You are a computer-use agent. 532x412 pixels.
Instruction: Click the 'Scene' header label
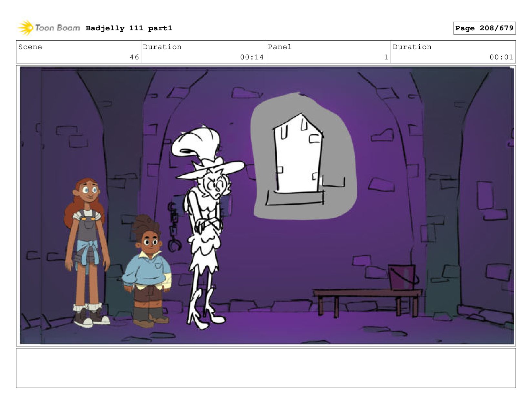point(30,47)
